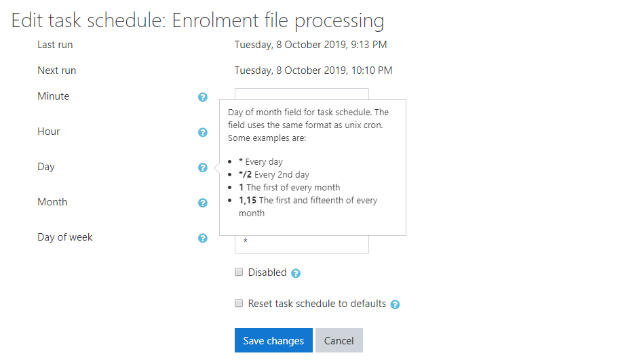The image size is (635, 364).
Task: Click the Day of week input field
Action: coord(301,243)
